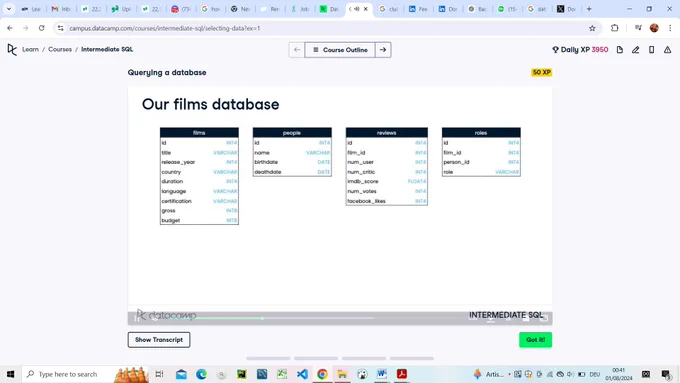Open the browser extensions puzzle icon
The image size is (680, 383).
[x=615, y=28]
